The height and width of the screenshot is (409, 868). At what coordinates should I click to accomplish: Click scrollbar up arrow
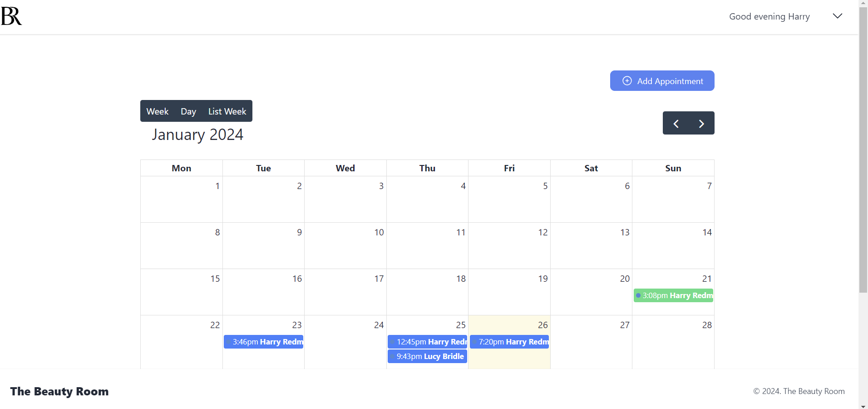[863, 3]
